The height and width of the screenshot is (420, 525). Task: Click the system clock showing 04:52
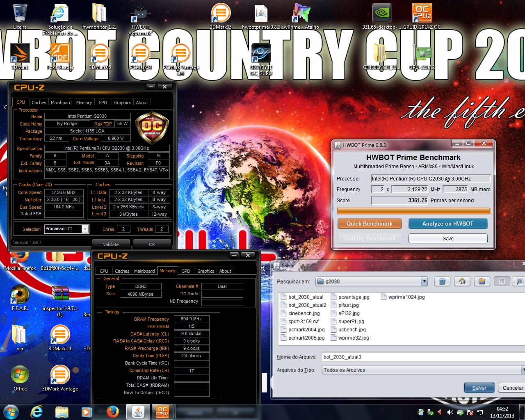(502, 409)
